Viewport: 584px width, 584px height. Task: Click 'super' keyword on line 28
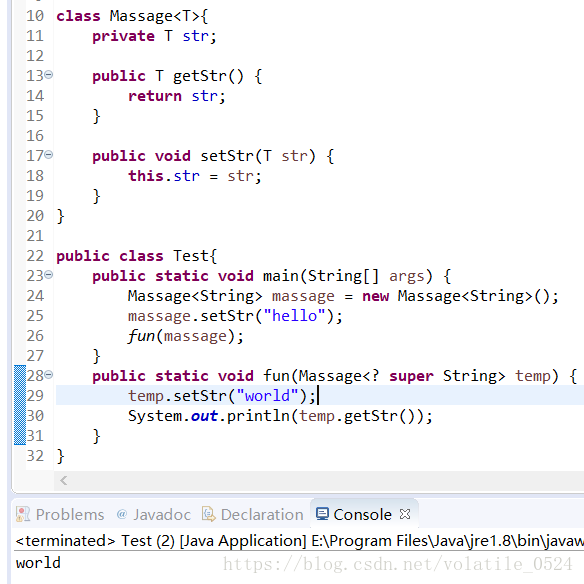tap(411, 376)
